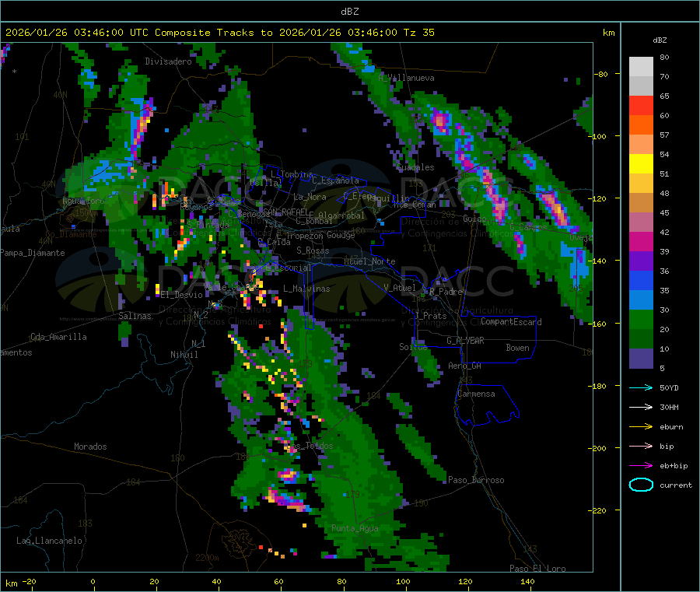This screenshot has width=700, height=592.
Task: Click the R_Padre map label
Action: [446, 292]
